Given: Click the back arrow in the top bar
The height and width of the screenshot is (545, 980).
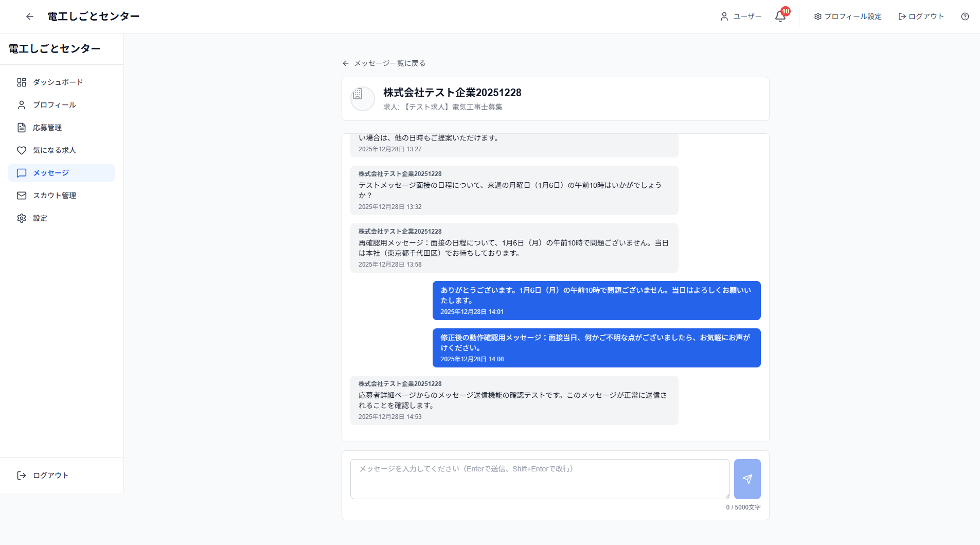Looking at the screenshot, I should click(x=29, y=16).
